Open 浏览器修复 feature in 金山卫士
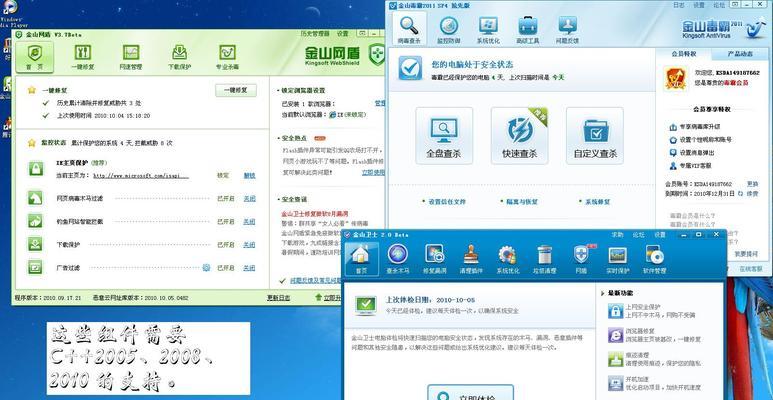The height and width of the screenshot is (400, 773). (x=656, y=335)
